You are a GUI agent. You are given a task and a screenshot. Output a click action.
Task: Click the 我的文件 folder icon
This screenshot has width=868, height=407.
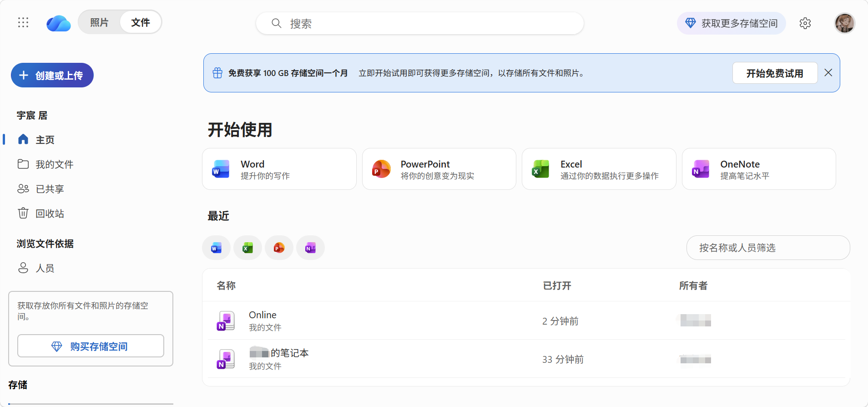(23, 164)
